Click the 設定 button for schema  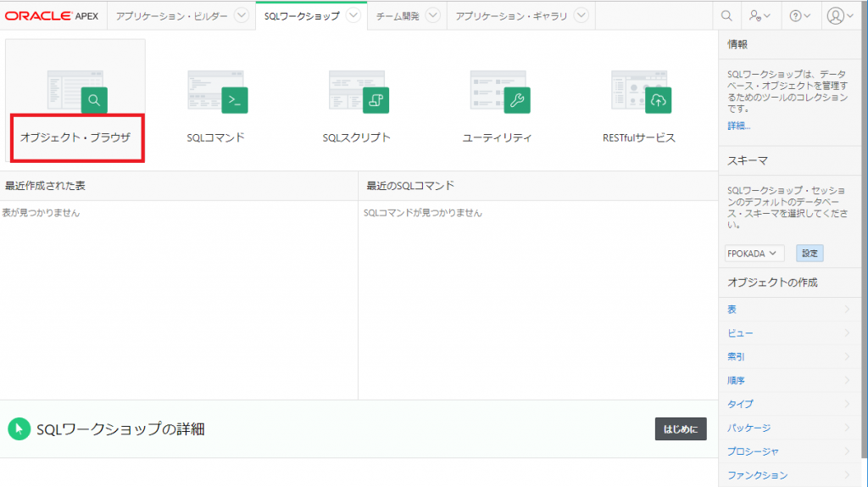(810, 253)
